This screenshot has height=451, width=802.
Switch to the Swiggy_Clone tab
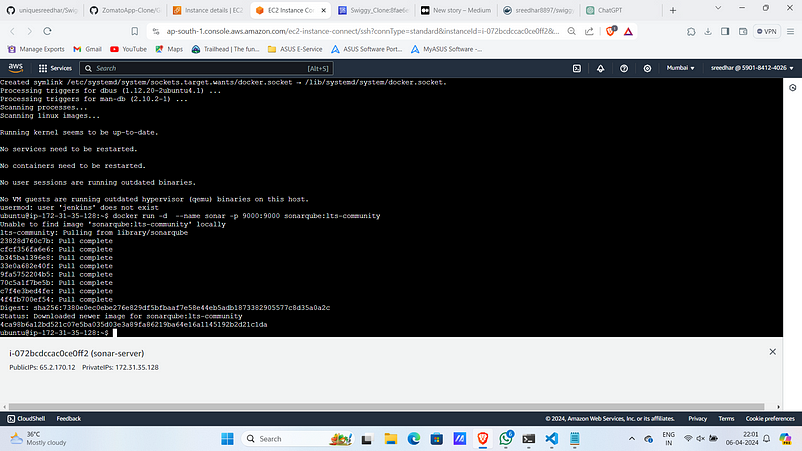click(373, 10)
